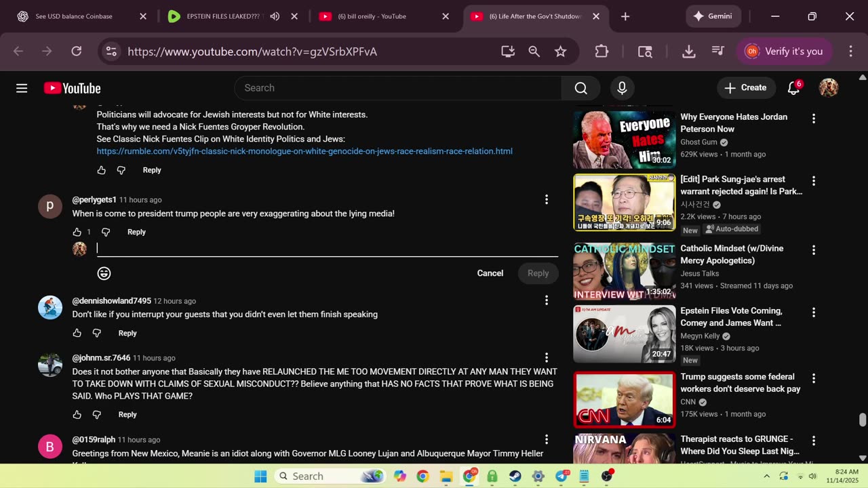This screenshot has width=868, height=488.
Task: Open a new browser tab
Action: tap(625, 16)
